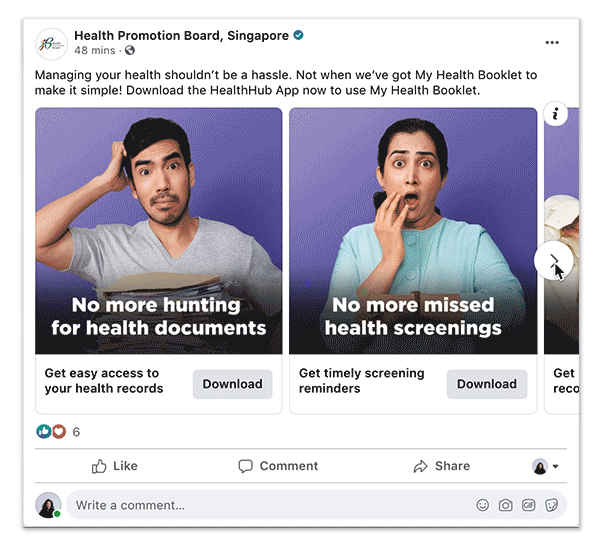600x548 pixels.
Task: Open the Health Promotion Board profile picture
Action: [51, 44]
